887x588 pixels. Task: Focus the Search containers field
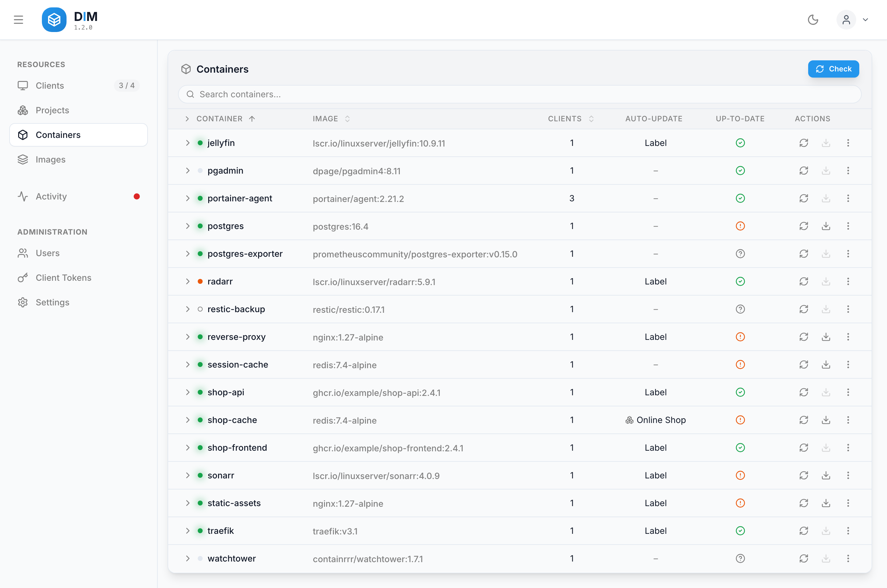tap(520, 94)
